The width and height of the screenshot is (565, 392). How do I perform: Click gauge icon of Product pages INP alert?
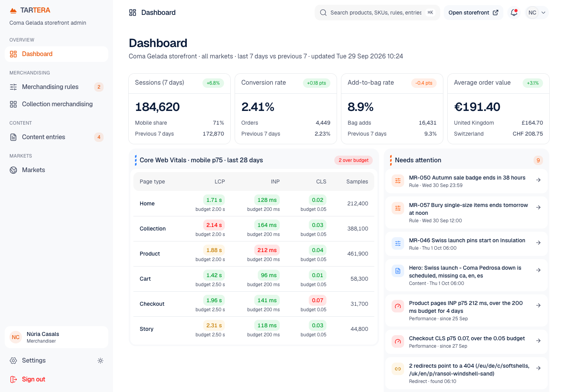(398, 306)
